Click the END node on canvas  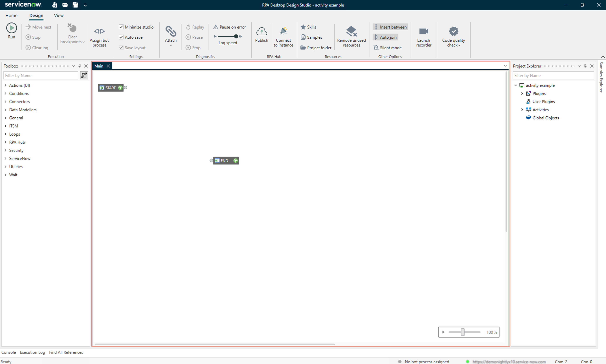(226, 160)
